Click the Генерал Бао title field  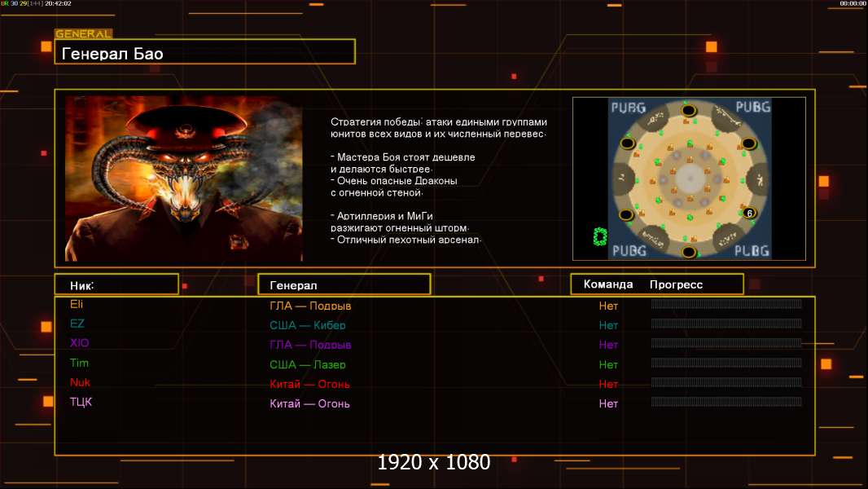pos(204,54)
